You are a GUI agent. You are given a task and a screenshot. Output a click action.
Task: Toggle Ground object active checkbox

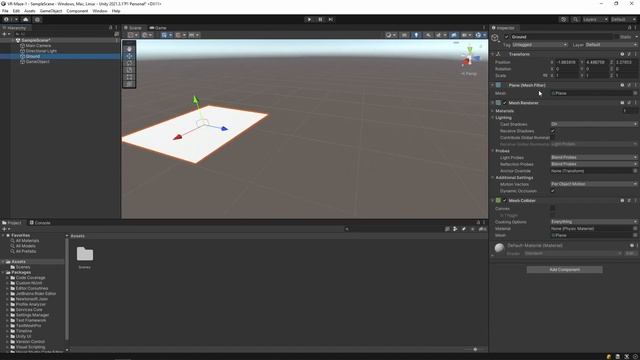click(x=507, y=37)
